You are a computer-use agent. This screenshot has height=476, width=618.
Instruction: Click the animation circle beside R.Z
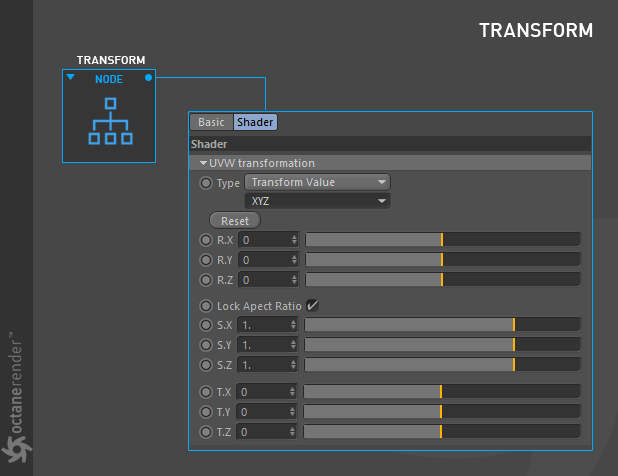coord(206,280)
